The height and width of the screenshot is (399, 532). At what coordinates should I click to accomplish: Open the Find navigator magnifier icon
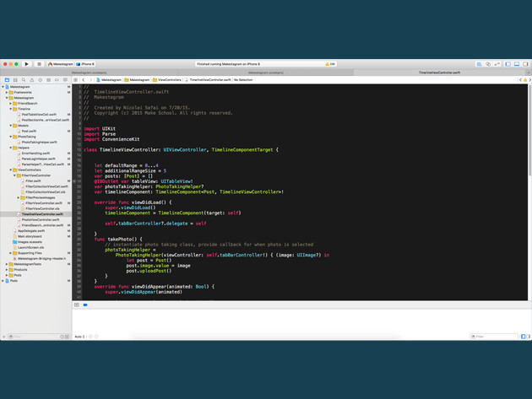click(x=24, y=80)
